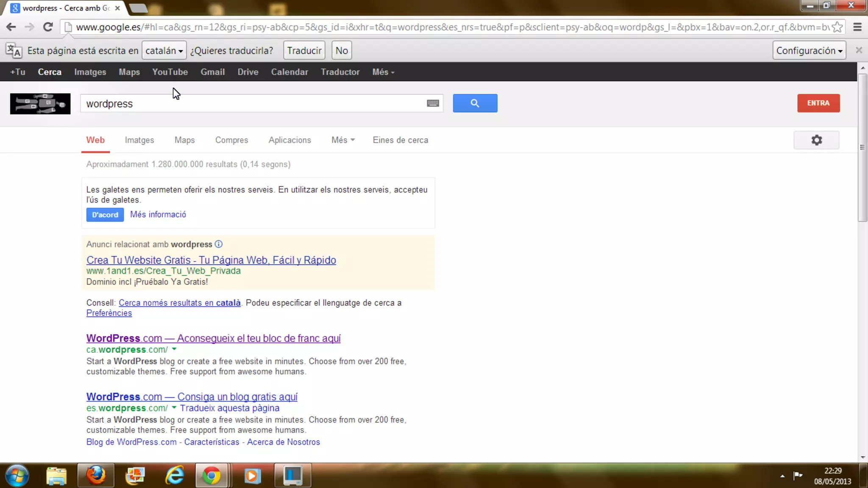The image size is (868, 488).
Task: Click the ad info circle icon
Action: 219,244
